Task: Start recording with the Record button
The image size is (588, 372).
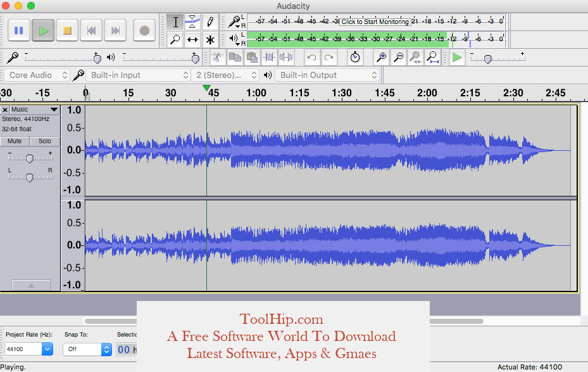Action: tap(144, 30)
